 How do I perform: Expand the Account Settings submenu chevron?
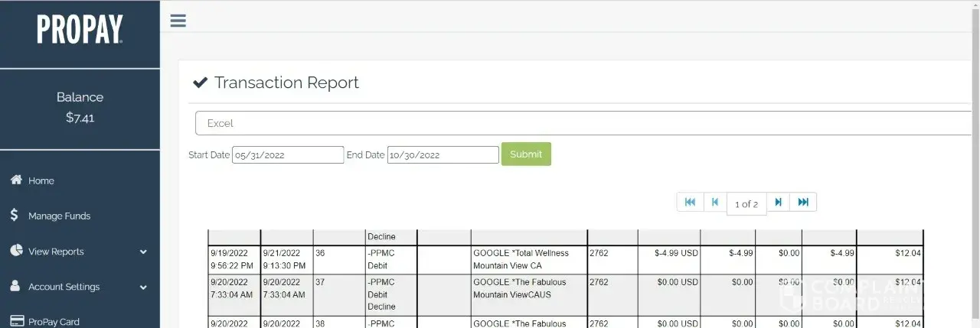tap(143, 287)
